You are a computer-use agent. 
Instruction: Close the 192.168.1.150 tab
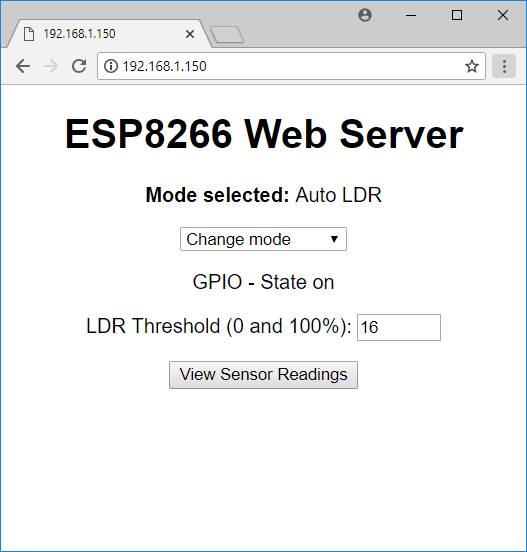click(x=190, y=34)
